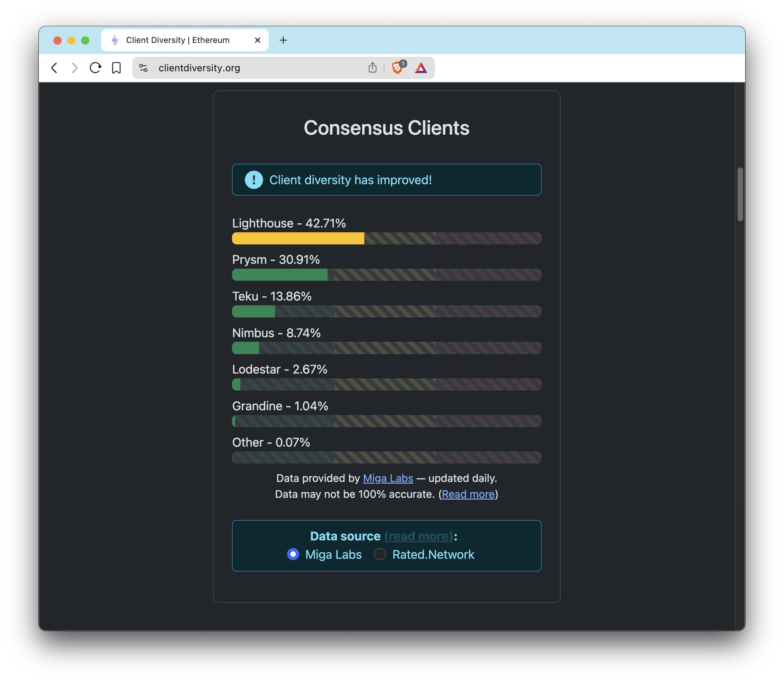The width and height of the screenshot is (784, 682).
Task: Reload the page using the refresh icon
Action: click(x=95, y=68)
